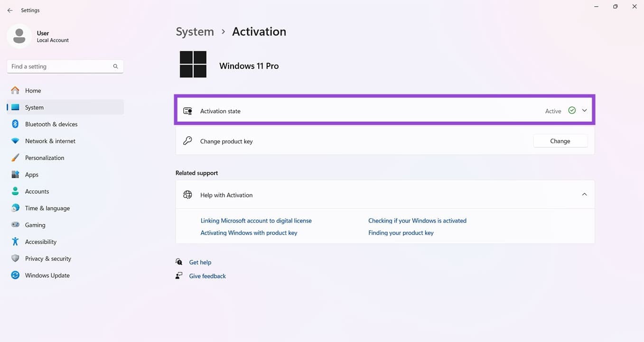The width and height of the screenshot is (644, 342).
Task: Expand the Activation state chevron
Action: point(584,110)
